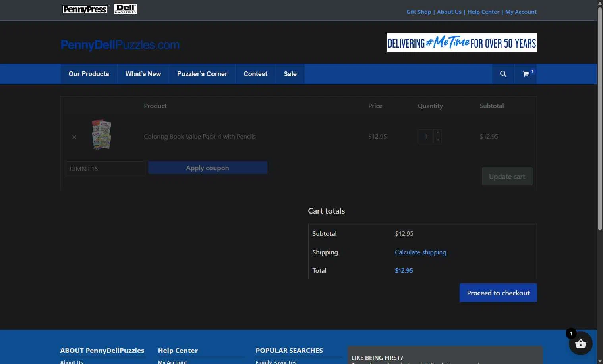Open the floating basket button

coord(580,343)
